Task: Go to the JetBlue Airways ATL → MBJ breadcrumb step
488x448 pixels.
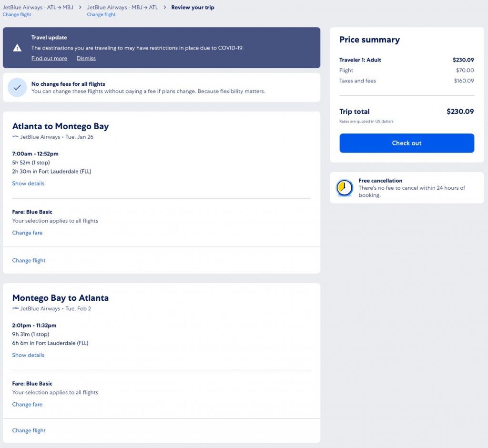Action: (x=38, y=8)
